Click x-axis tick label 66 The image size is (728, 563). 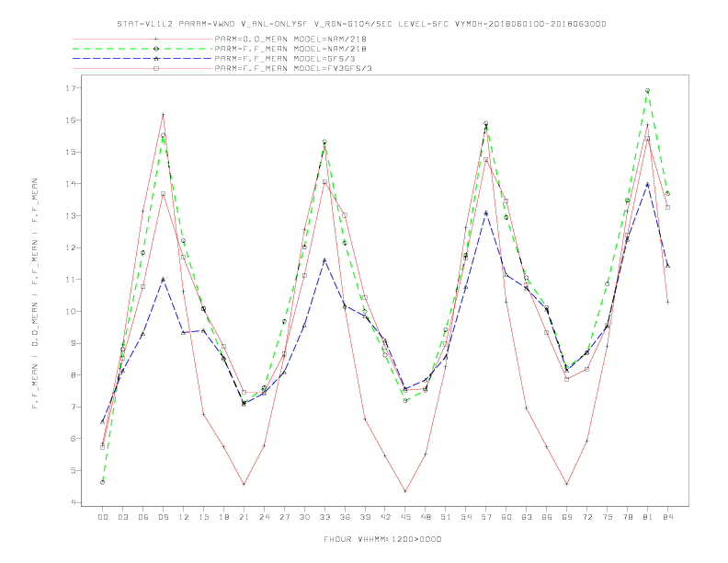547,517
